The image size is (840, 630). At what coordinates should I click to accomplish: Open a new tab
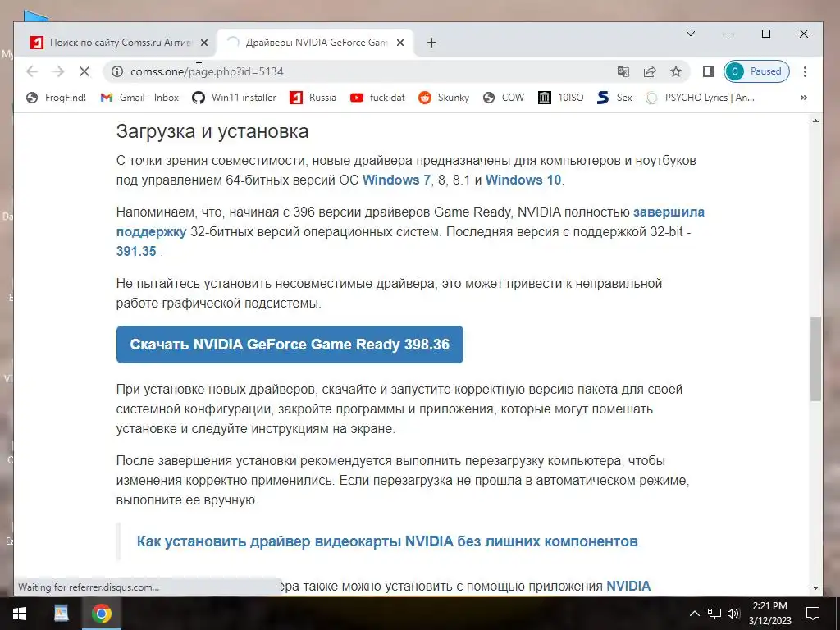click(x=431, y=43)
